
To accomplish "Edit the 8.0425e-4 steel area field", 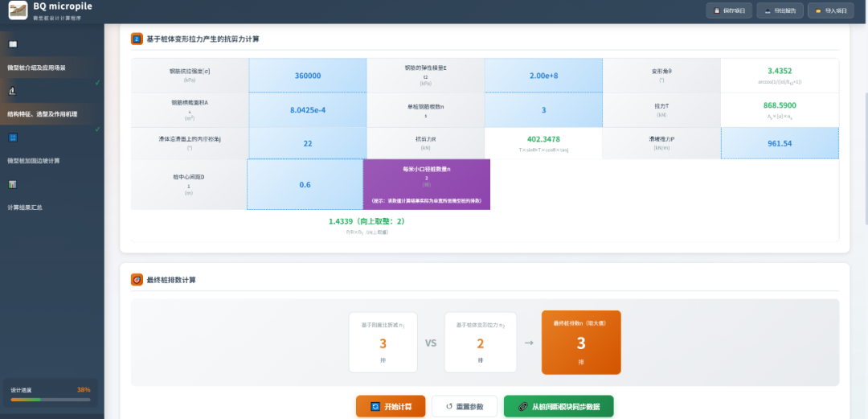I will pos(308,109).
